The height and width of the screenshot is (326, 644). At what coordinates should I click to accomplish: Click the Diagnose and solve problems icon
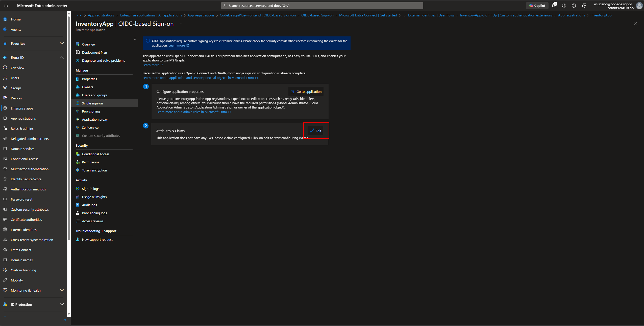78,60
